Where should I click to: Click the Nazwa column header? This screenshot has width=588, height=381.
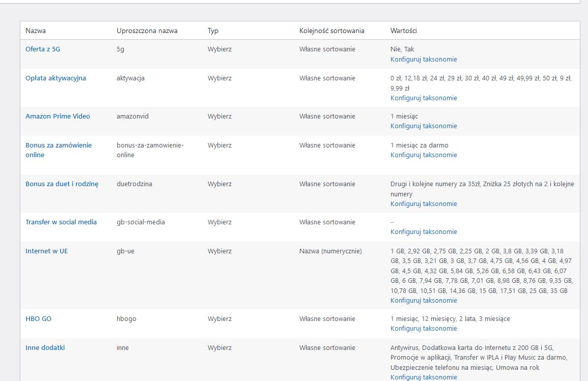coord(36,31)
